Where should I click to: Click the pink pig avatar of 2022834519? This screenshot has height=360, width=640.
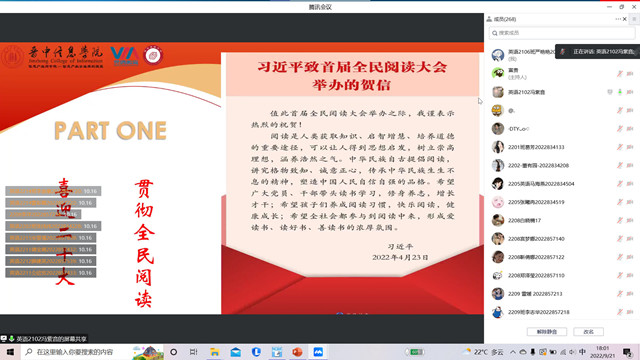[498, 202]
